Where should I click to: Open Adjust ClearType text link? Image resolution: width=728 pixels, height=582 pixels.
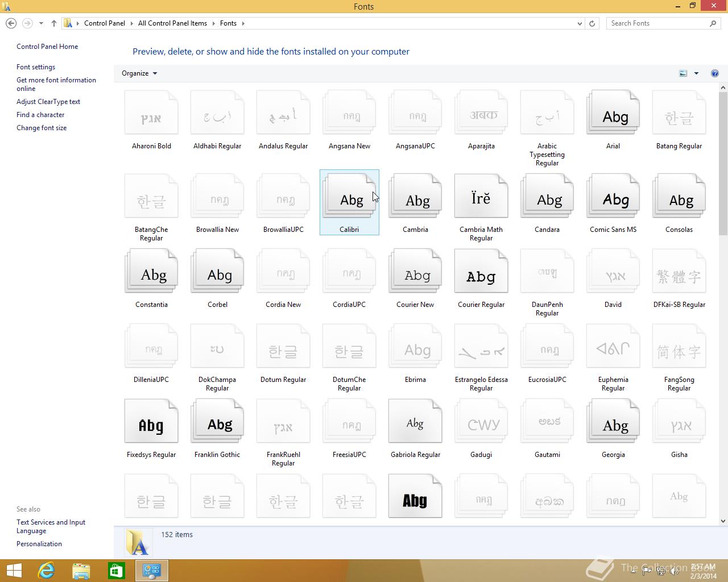[48, 102]
